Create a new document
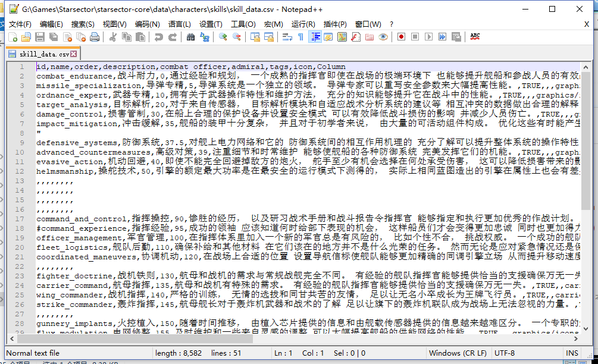Image resolution: width=598 pixels, height=364 pixels. (x=14, y=36)
